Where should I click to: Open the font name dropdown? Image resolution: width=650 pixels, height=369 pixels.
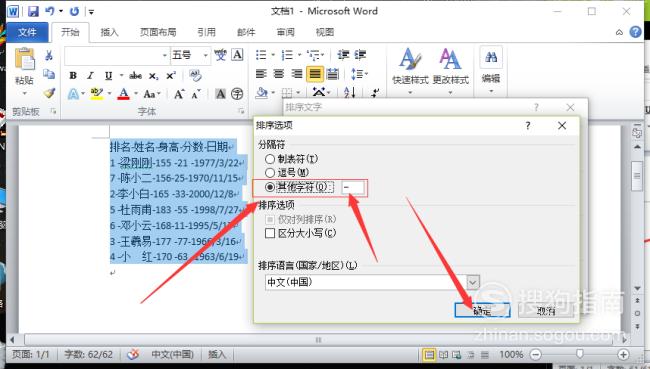165,55
